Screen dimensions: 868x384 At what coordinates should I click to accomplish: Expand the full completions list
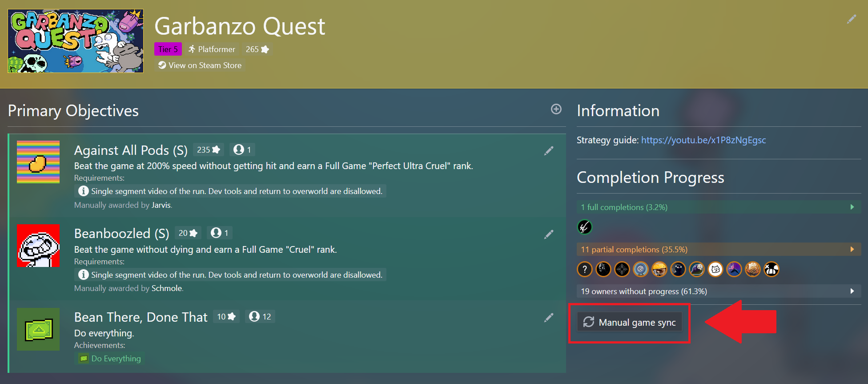pyautogui.click(x=852, y=207)
